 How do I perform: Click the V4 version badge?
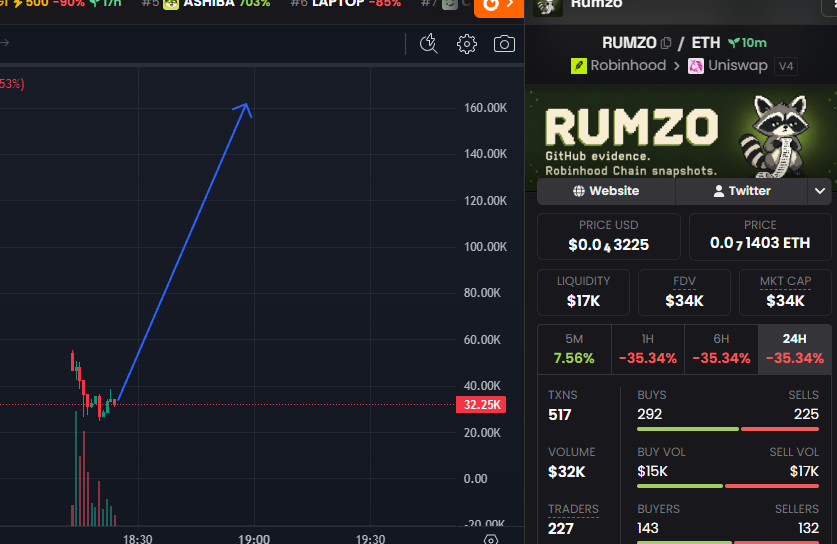(786, 66)
